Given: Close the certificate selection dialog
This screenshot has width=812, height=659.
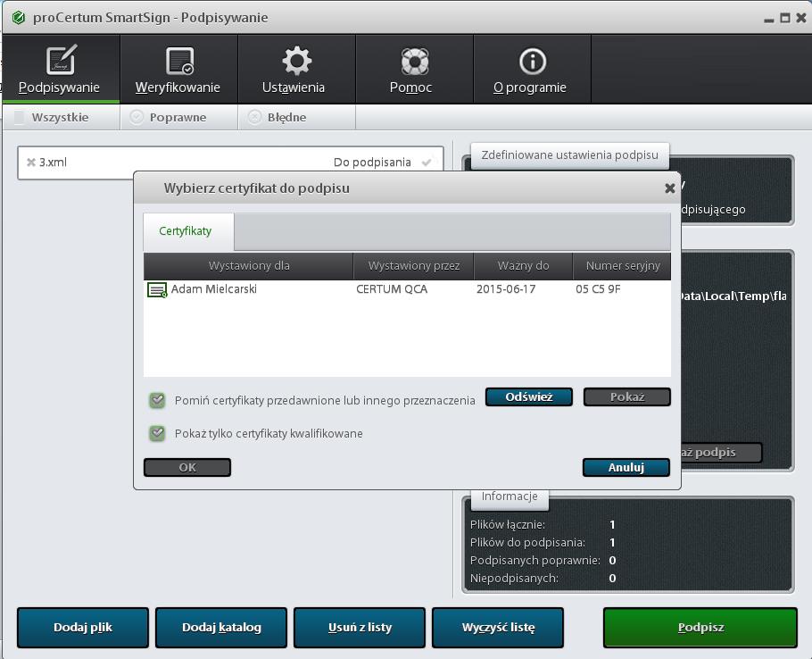Looking at the screenshot, I should (669, 188).
